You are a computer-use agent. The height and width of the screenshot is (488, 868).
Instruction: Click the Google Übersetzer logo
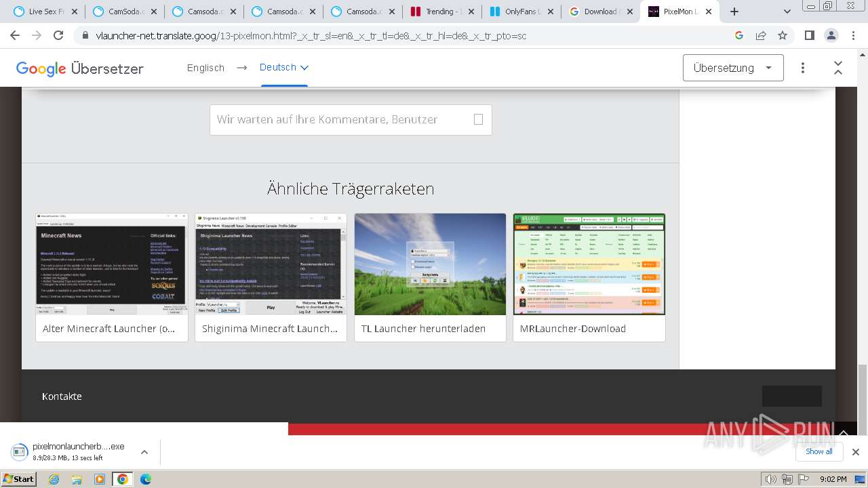tap(79, 68)
